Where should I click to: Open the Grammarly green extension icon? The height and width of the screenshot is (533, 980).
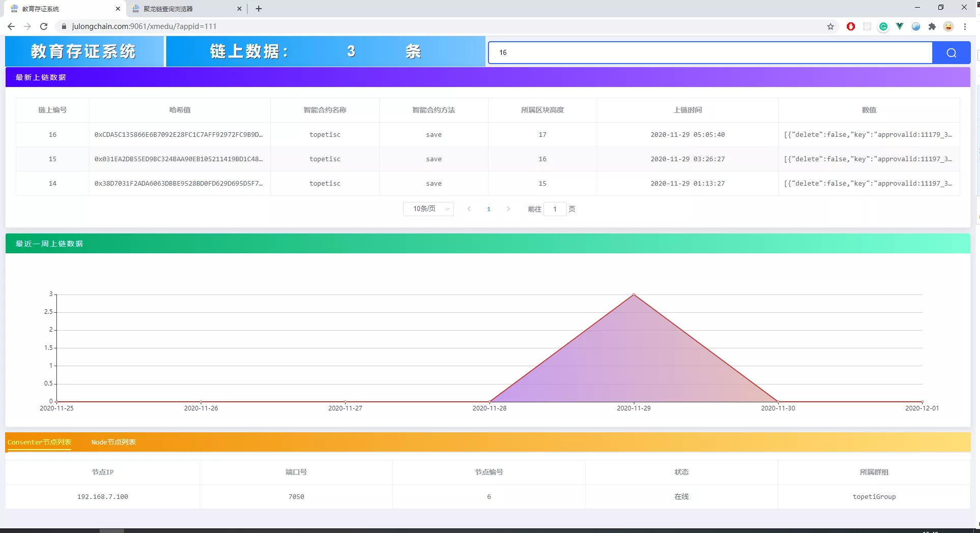(883, 26)
